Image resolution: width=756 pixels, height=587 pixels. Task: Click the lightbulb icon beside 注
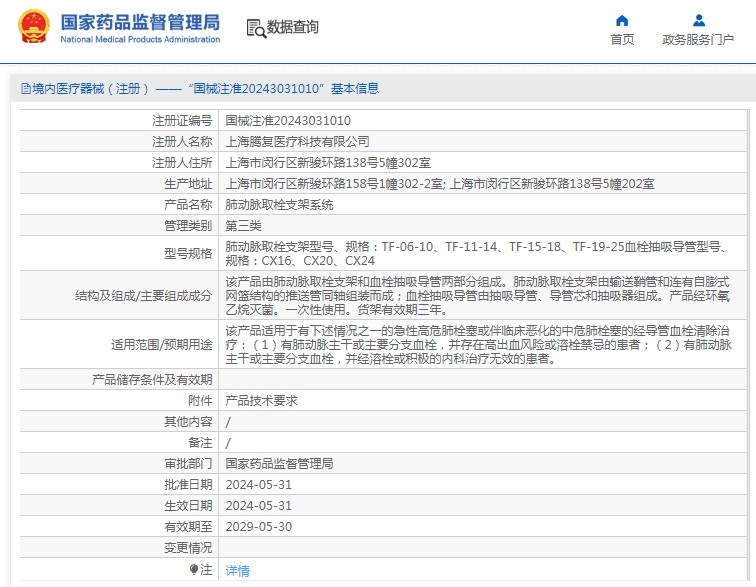click(x=194, y=570)
